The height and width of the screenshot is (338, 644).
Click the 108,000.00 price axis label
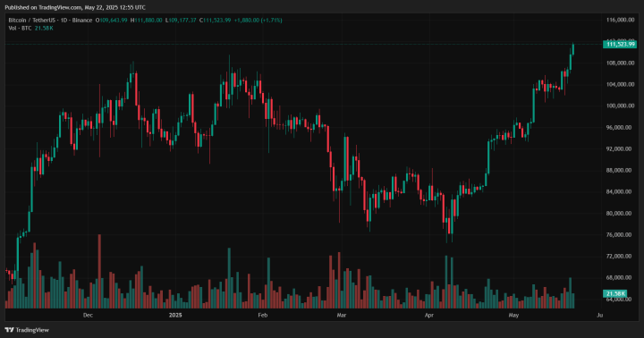click(x=620, y=63)
